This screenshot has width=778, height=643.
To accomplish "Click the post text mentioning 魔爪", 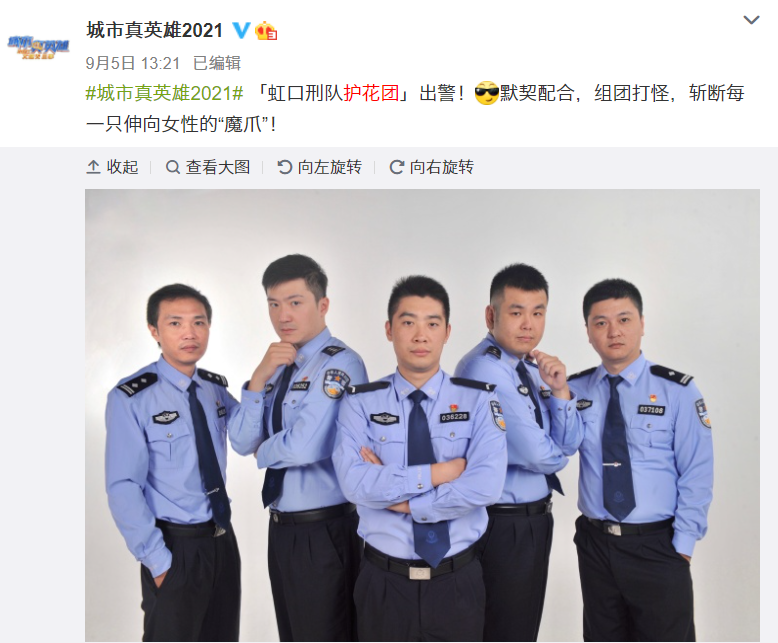I will click(x=415, y=108).
